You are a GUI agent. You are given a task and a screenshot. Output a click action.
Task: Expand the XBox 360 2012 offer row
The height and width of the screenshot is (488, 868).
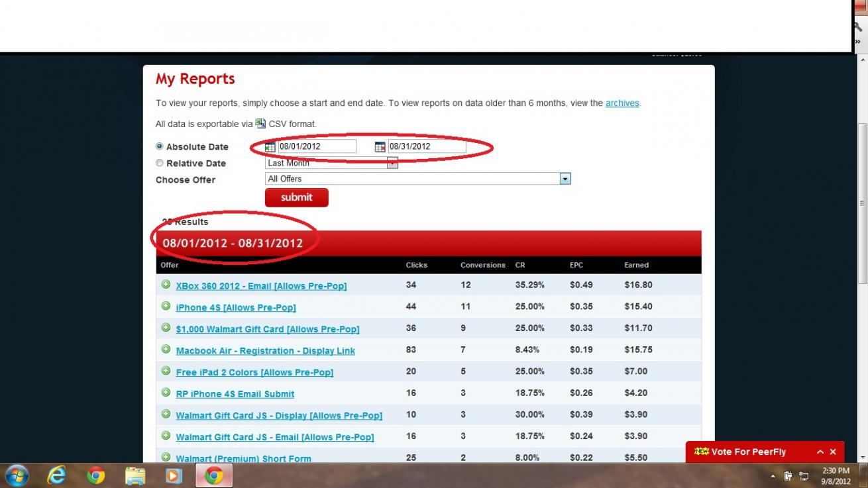point(166,284)
